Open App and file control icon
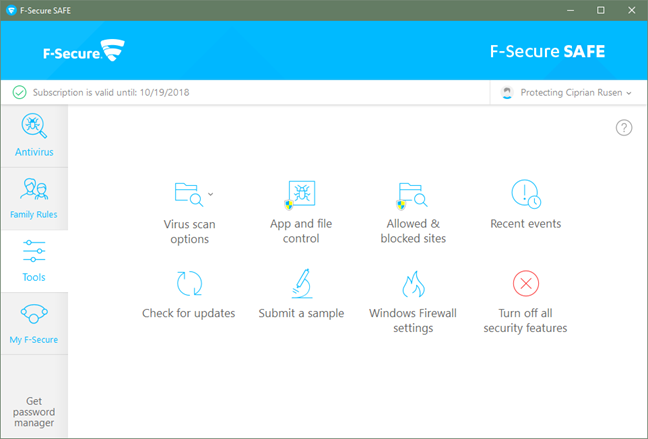Image resolution: width=648 pixels, height=439 pixels. coord(300,194)
